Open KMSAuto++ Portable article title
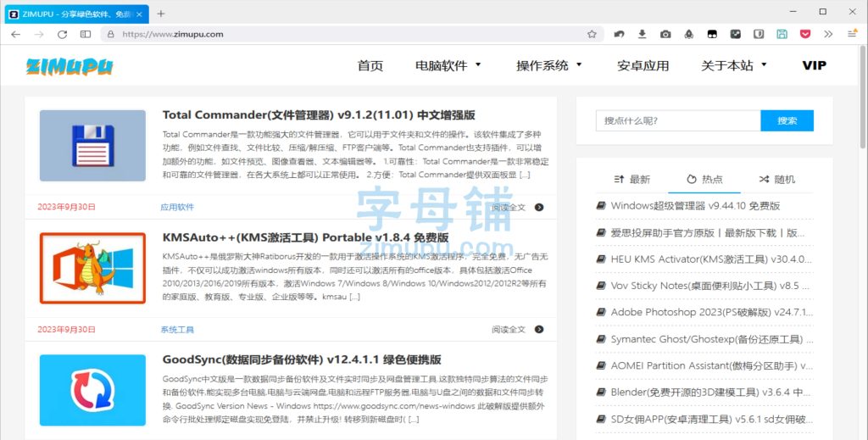 point(305,237)
